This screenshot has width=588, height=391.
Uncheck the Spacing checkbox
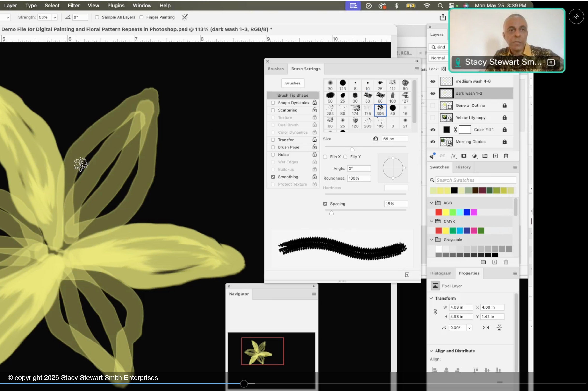tap(325, 204)
